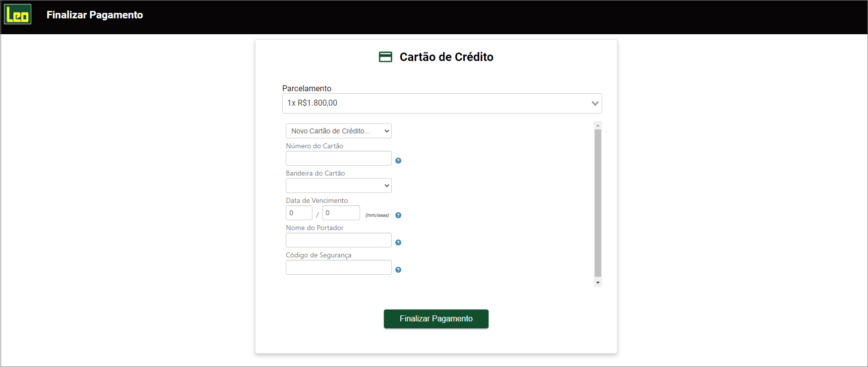The height and width of the screenshot is (367, 868).
Task: Open help icon for Nome do Portador
Action: point(398,243)
